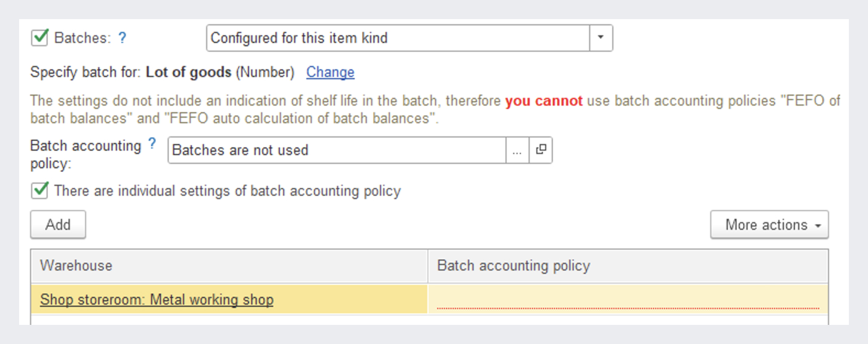
Task: Click the ellipsis select button in policy field
Action: point(517,150)
